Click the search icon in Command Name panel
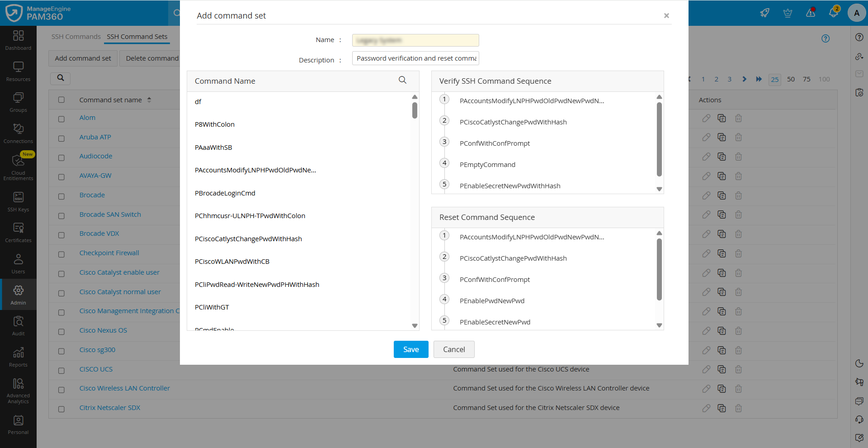Viewport: 868px width, 448px height. point(402,80)
